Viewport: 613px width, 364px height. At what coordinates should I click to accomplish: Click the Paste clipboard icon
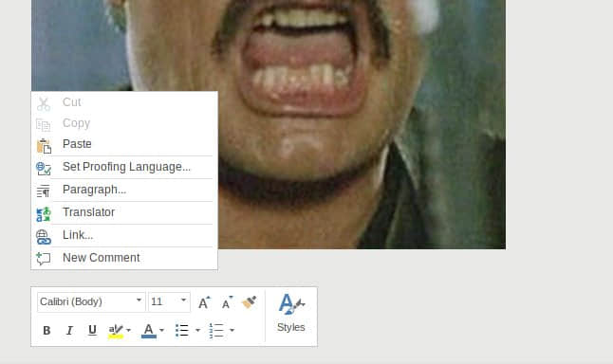coord(44,146)
